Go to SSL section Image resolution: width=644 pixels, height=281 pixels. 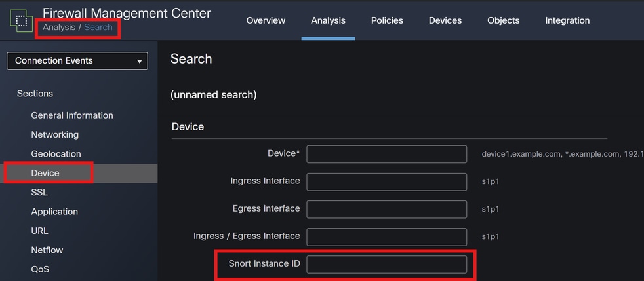click(x=39, y=193)
